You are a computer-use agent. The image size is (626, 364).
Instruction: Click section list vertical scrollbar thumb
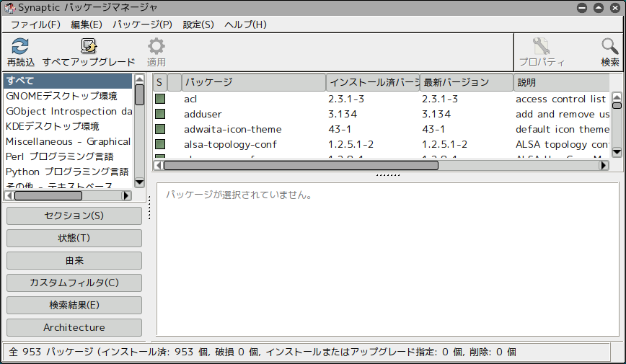[x=139, y=94]
